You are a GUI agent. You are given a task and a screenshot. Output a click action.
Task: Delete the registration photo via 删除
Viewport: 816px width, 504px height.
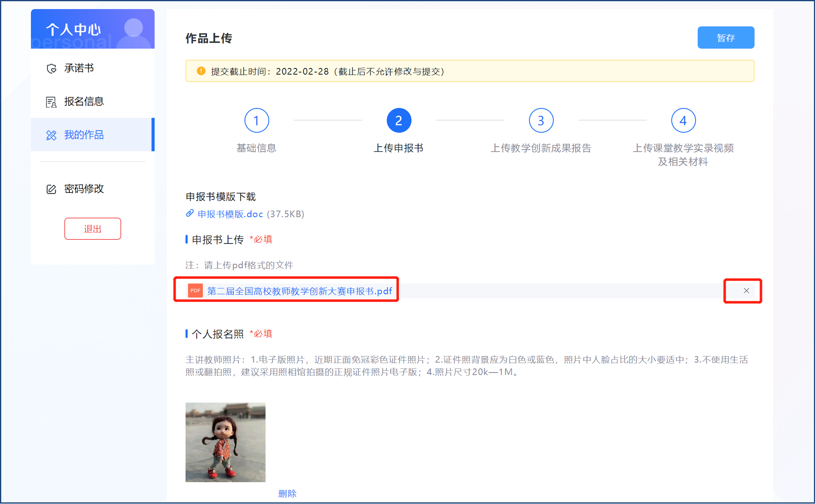click(x=287, y=493)
